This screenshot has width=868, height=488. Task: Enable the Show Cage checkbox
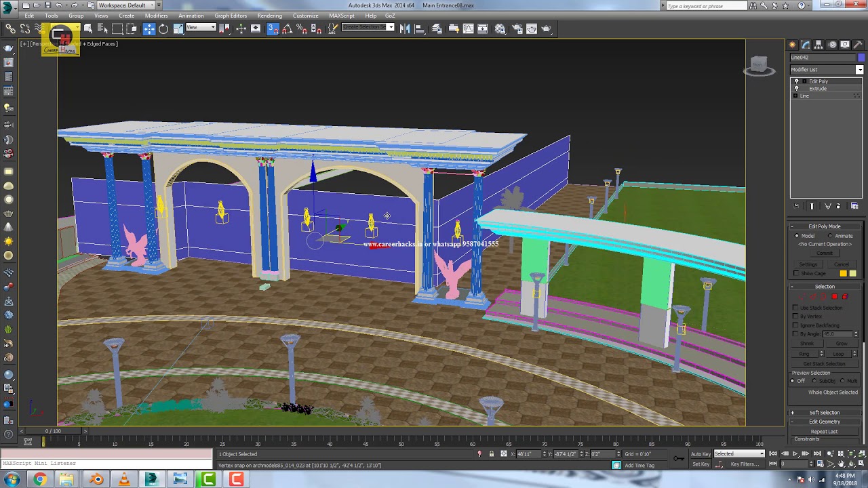(796, 274)
